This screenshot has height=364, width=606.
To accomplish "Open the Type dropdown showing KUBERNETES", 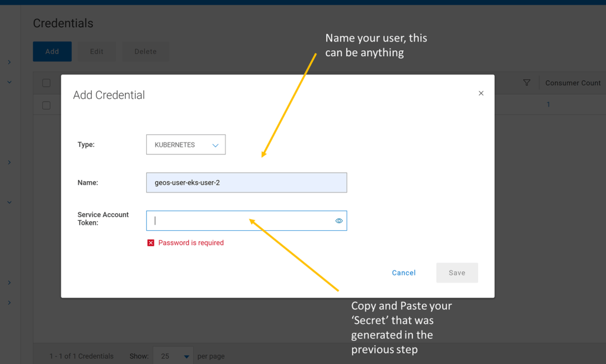I will (x=186, y=145).
